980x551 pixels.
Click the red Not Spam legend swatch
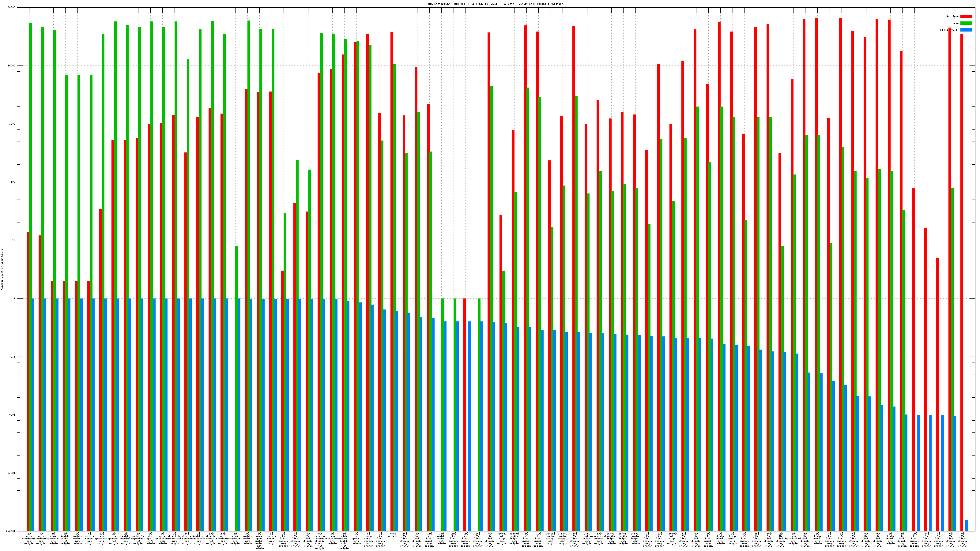click(x=966, y=16)
